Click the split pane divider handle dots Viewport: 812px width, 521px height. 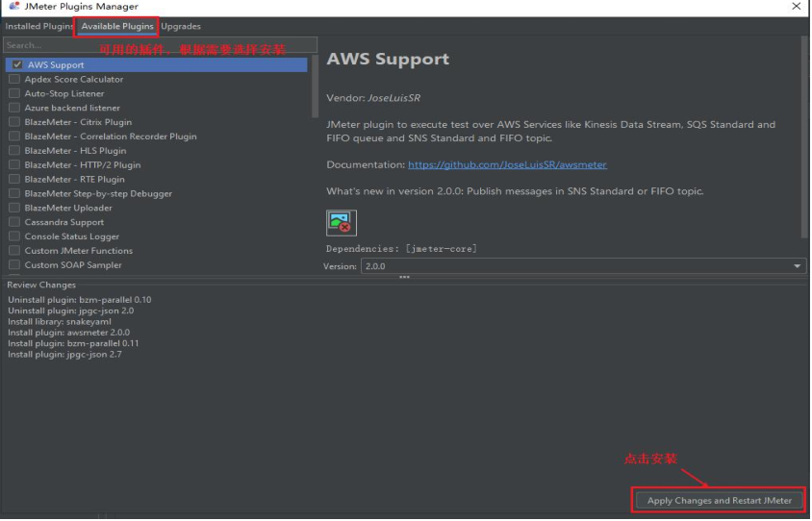pyautogui.click(x=404, y=277)
